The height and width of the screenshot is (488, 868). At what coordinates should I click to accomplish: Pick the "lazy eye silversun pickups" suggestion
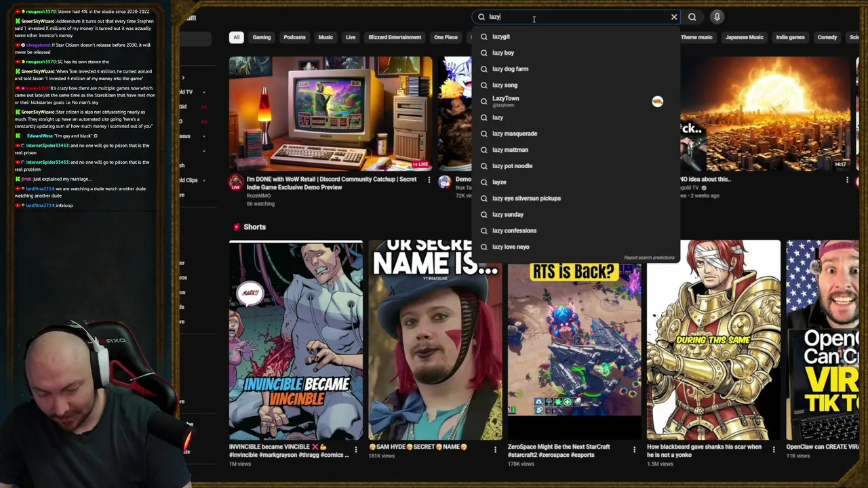[576, 199]
